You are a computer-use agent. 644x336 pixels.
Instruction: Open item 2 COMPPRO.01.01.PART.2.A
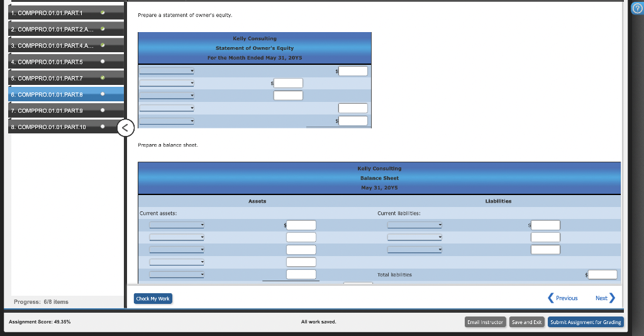65,29
